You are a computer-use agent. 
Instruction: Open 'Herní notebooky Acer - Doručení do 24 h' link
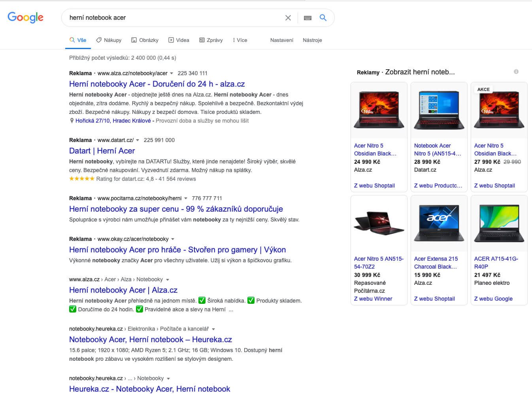point(157,84)
